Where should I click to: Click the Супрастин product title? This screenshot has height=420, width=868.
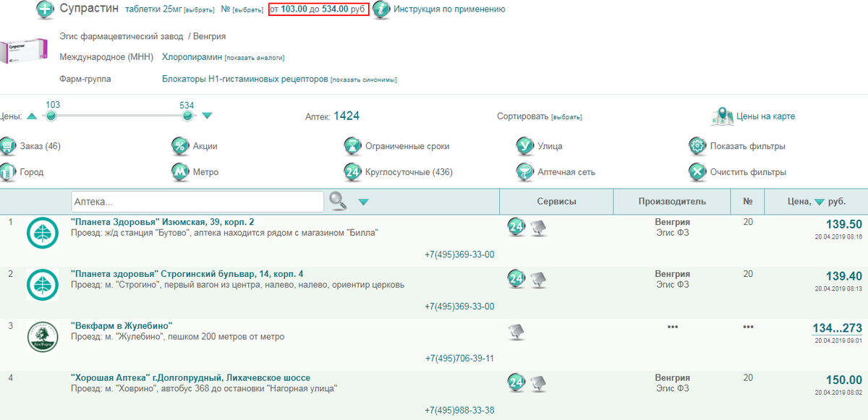pos(90,9)
